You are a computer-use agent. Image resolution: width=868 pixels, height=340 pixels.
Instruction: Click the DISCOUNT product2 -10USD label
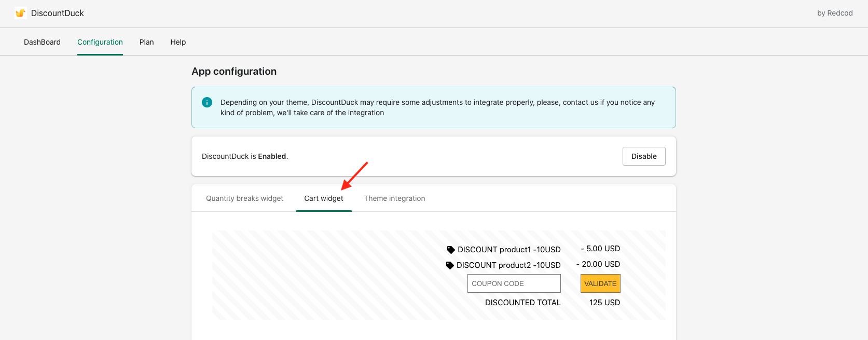coord(508,265)
